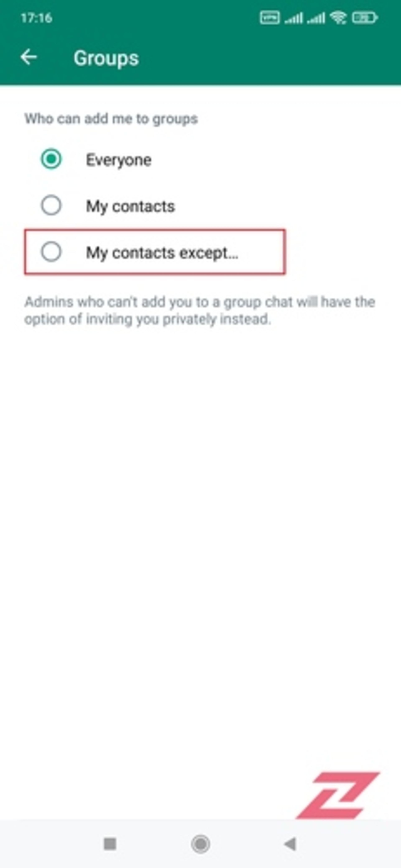401x868 pixels.
Task: Tap the My contacts option label
Action: pos(130,207)
